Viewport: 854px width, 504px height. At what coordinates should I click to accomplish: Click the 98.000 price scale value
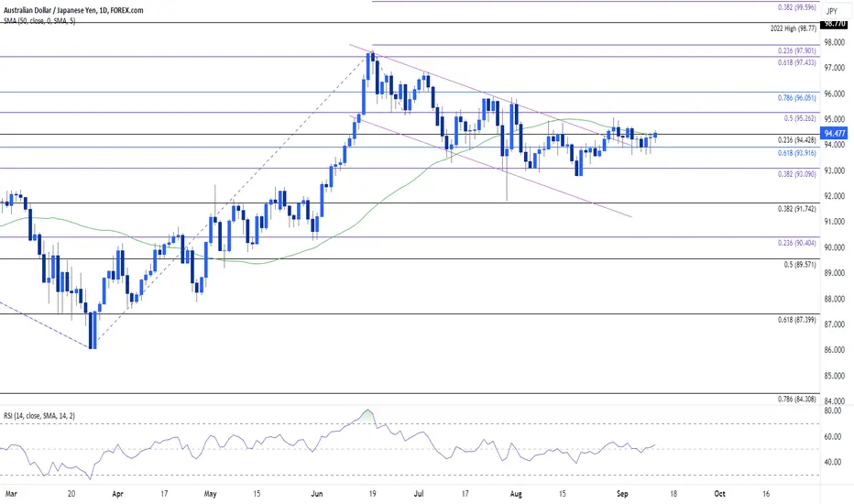tap(835, 42)
